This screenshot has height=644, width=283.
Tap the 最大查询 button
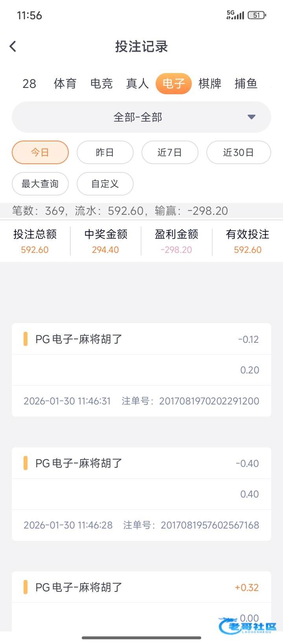tap(40, 184)
